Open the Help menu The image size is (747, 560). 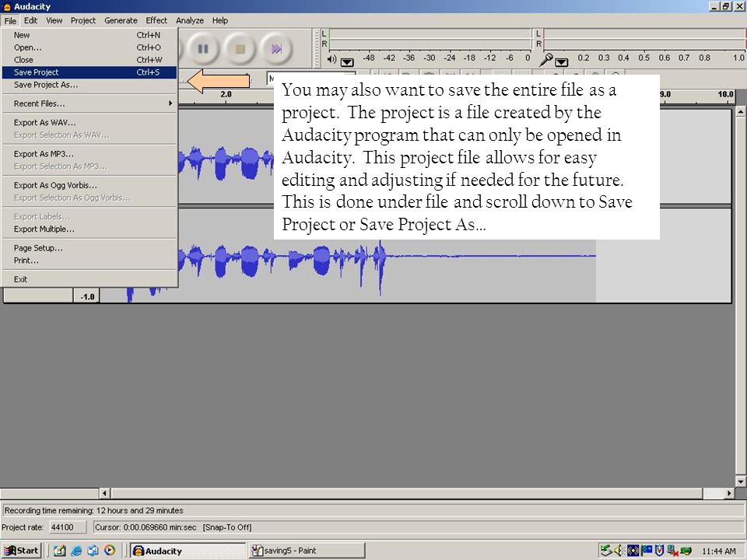(219, 20)
